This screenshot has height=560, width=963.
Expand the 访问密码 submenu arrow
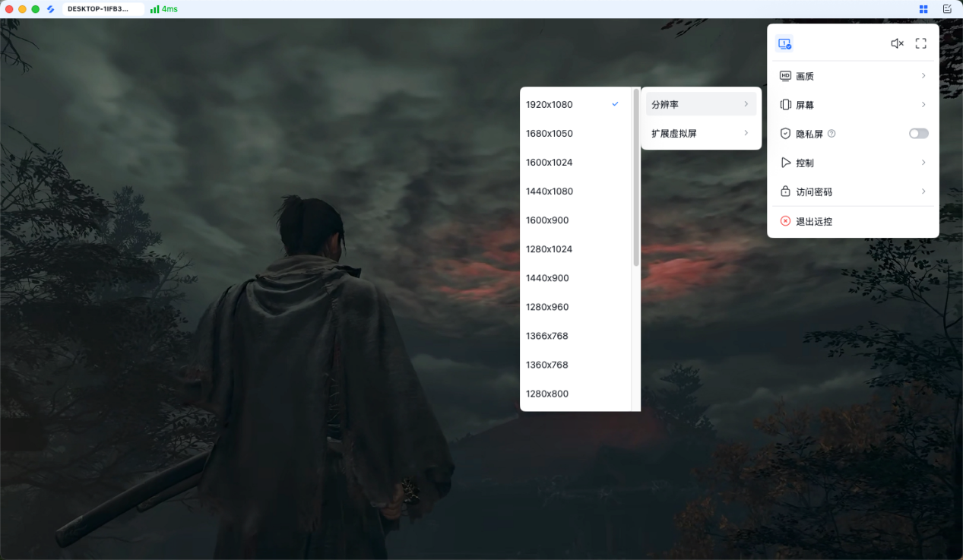[x=923, y=191]
